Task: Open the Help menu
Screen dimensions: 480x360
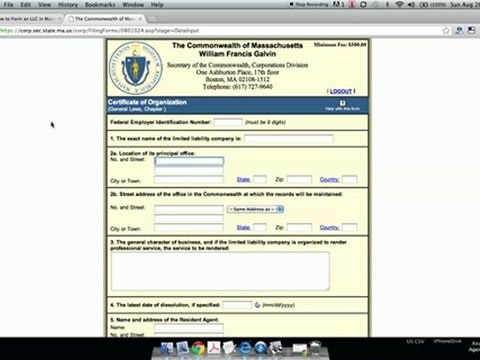Action: (157, 5)
